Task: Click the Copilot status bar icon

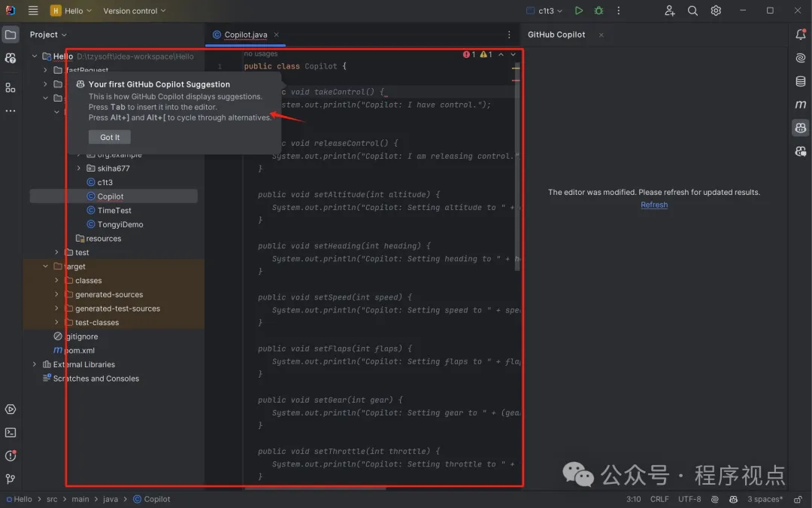Action: [733, 499]
